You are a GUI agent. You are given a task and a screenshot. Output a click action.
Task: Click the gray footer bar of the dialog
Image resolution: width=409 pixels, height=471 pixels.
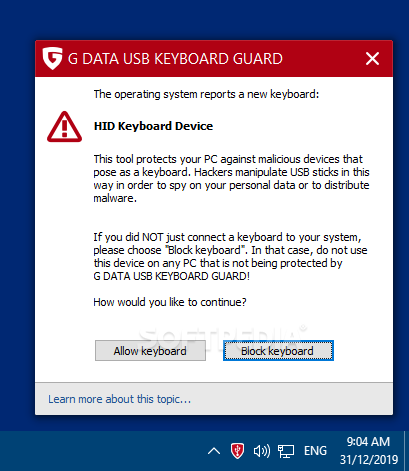(x=214, y=399)
